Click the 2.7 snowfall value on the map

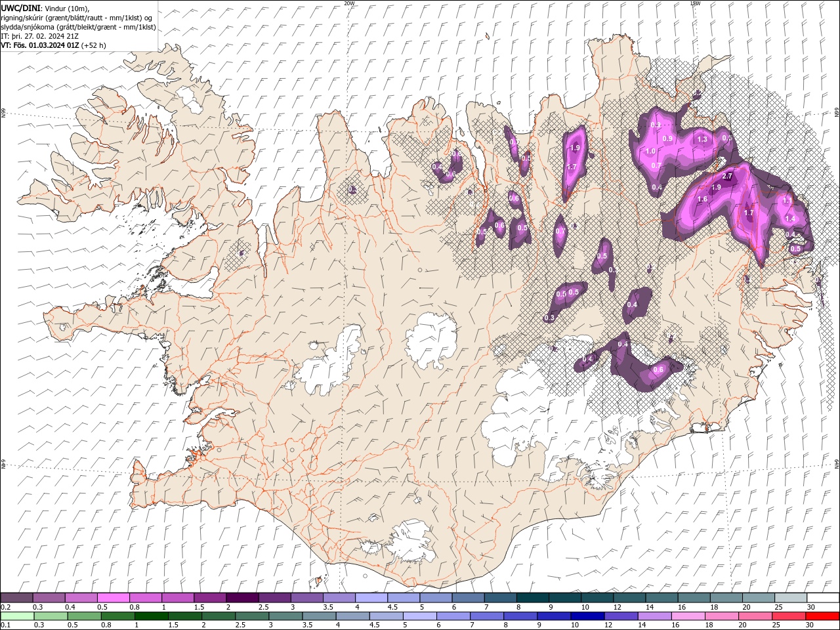pyautogui.click(x=727, y=177)
